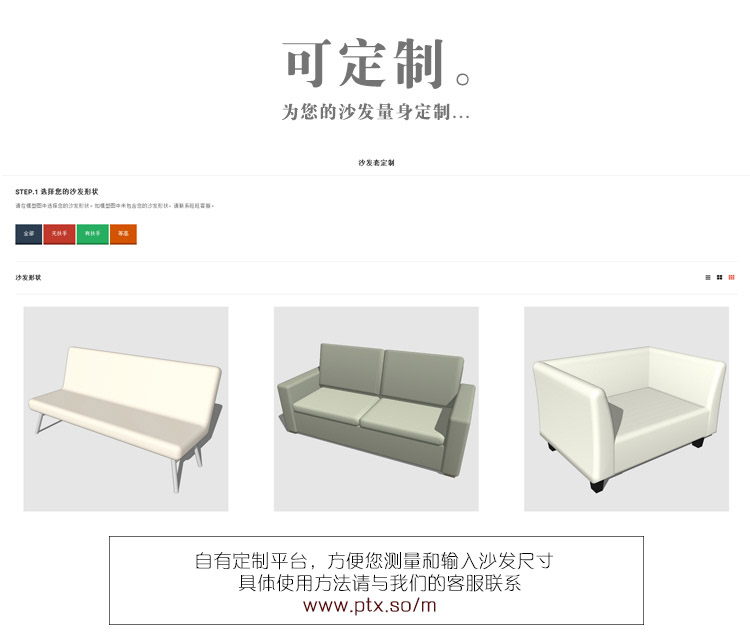Switch to the list view icon

coord(708,277)
